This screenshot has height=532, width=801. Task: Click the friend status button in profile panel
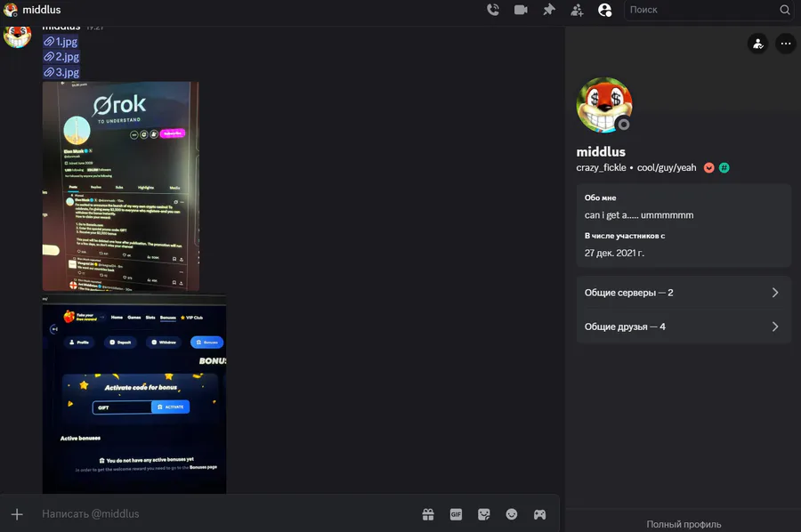(x=758, y=44)
